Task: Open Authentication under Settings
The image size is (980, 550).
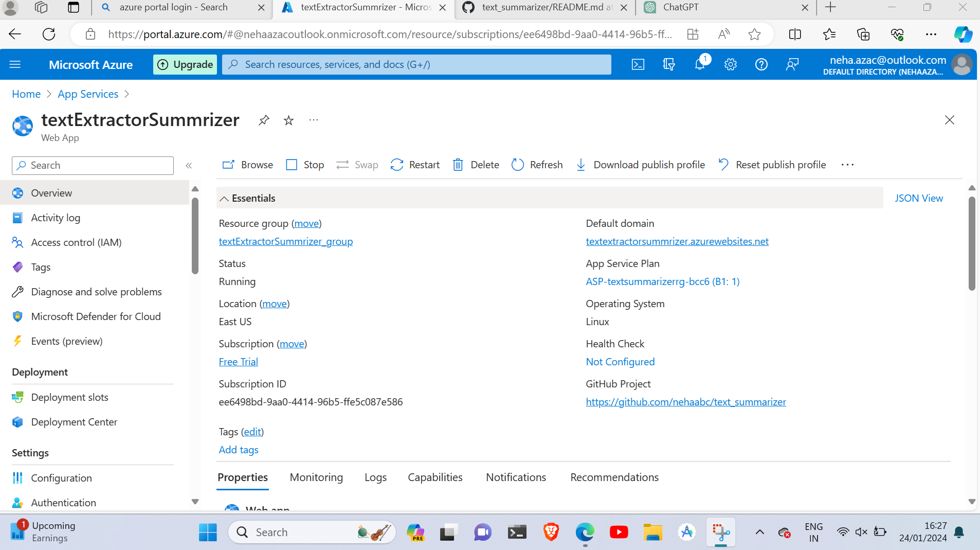Action: tap(95, 503)
